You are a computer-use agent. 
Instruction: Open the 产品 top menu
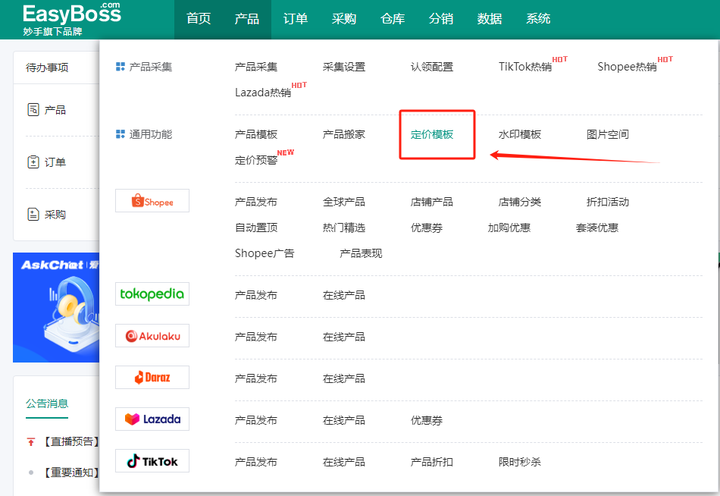click(247, 19)
